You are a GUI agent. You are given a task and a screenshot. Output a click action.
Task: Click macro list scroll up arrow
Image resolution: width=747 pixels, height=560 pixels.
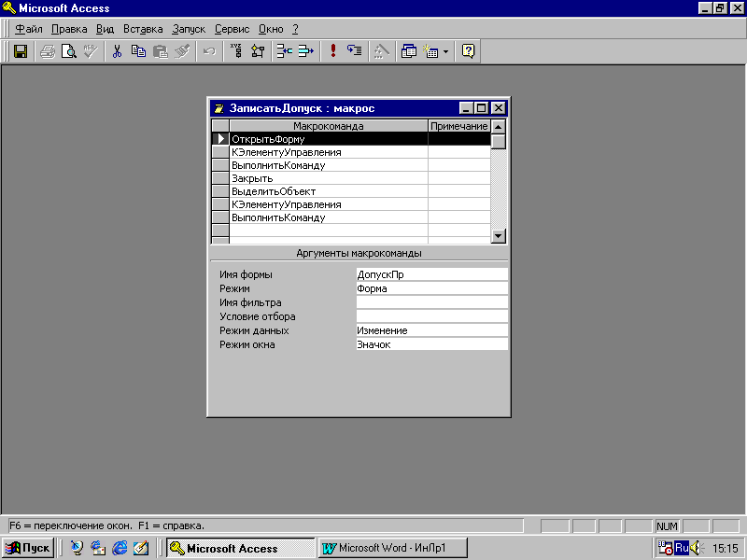click(499, 127)
